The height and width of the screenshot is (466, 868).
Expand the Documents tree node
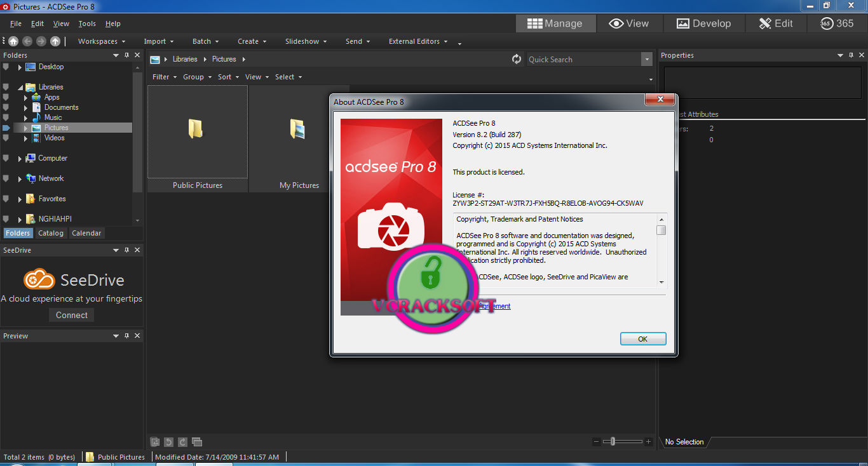click(x=26, y=107)
